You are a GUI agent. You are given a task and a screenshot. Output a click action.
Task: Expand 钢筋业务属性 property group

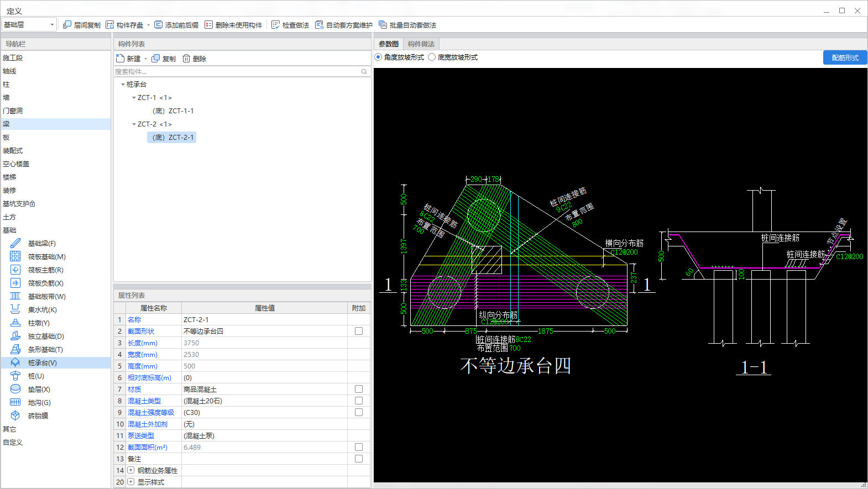(131, 470)
